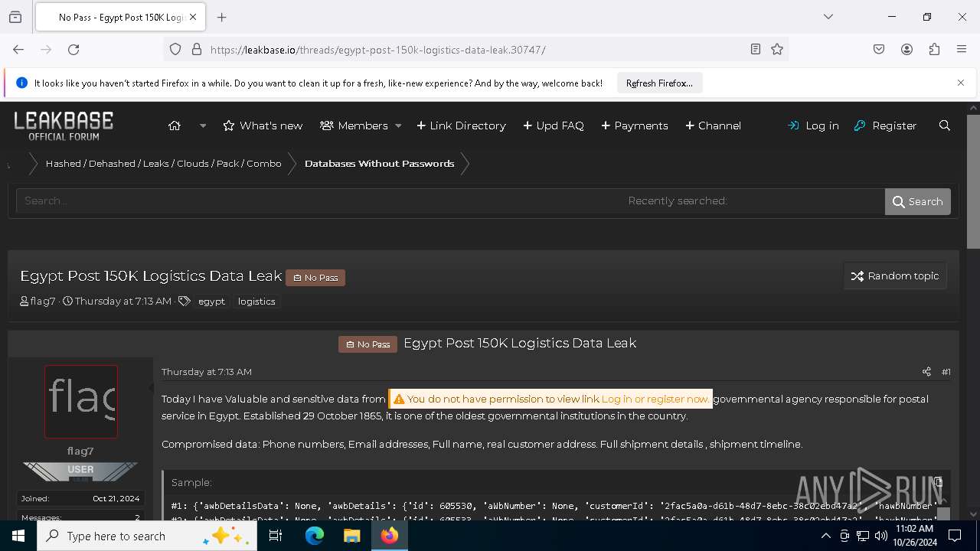Open a new tab with the plus button
980x551 pixels.
pyautogui.click(x=221, y=17)
